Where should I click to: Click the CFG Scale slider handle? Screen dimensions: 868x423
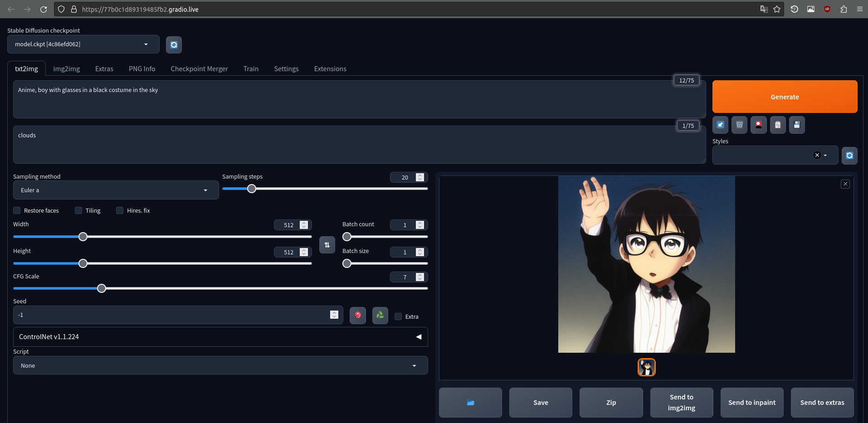[102, 288]
